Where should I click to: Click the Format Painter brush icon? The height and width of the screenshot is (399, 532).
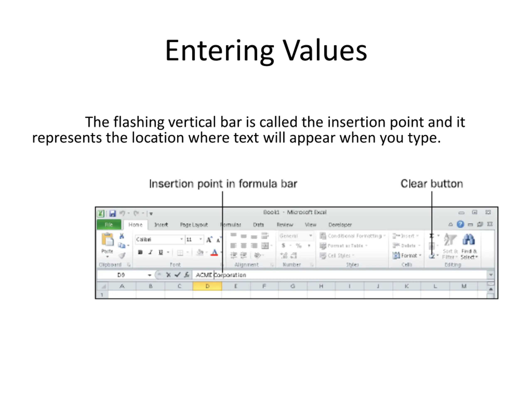click(x=122, y=255)
